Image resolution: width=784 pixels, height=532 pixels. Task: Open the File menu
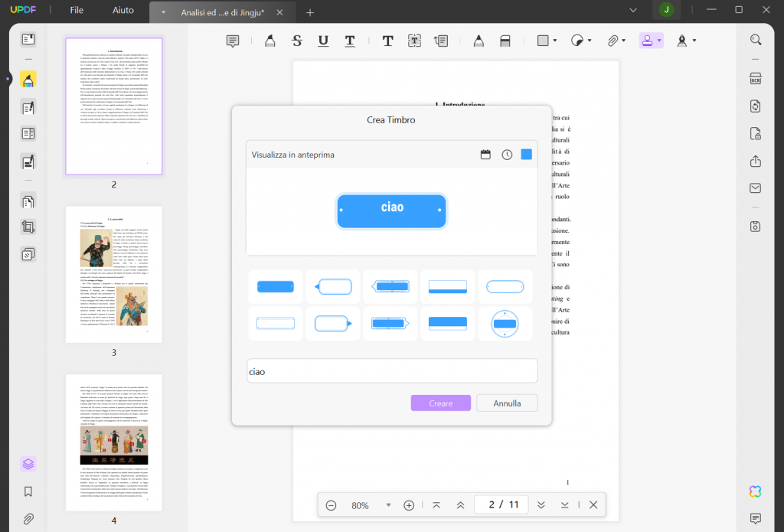[77, 10]
